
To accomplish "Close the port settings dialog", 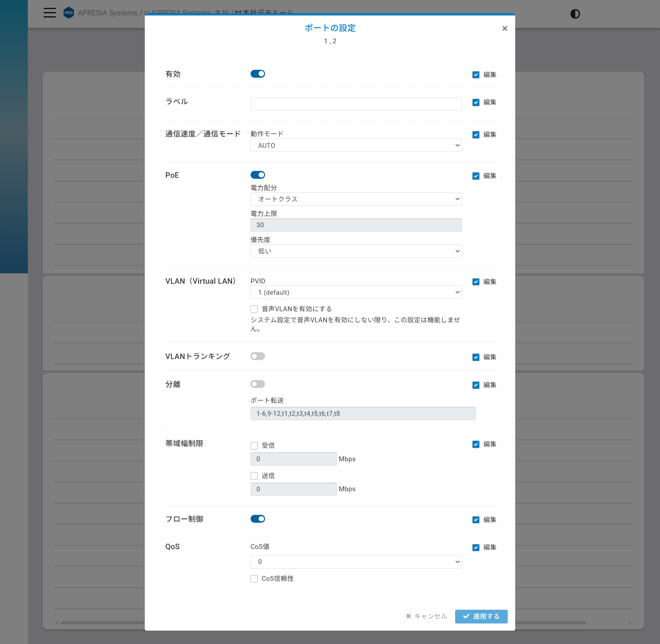I will point(504,28).
